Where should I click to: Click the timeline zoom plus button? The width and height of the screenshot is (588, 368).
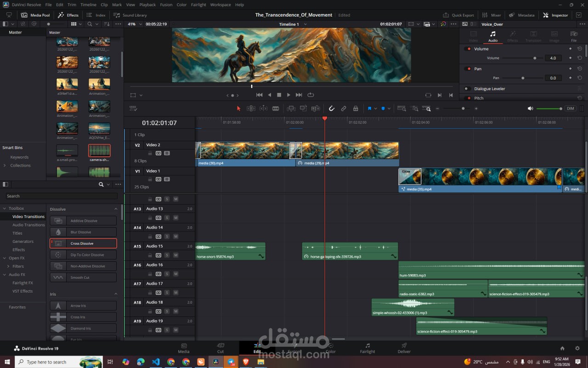476,109
